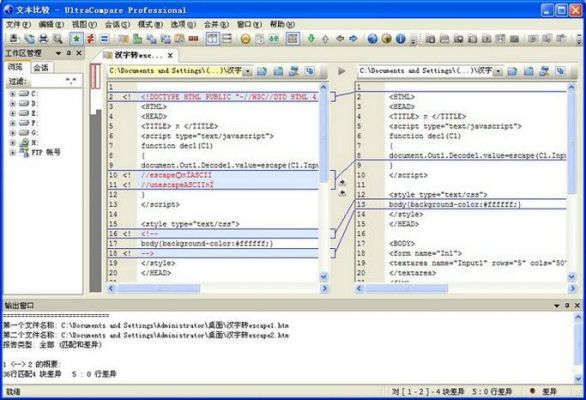This screenshot has height=400, width=586.
Task: Expand the C: drive node
Action: (x=13, y=94)
